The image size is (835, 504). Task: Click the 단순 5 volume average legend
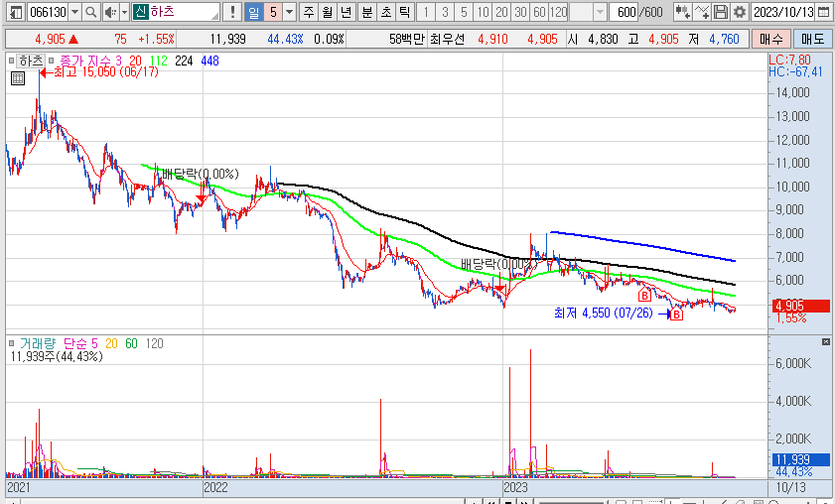(81, 343)
